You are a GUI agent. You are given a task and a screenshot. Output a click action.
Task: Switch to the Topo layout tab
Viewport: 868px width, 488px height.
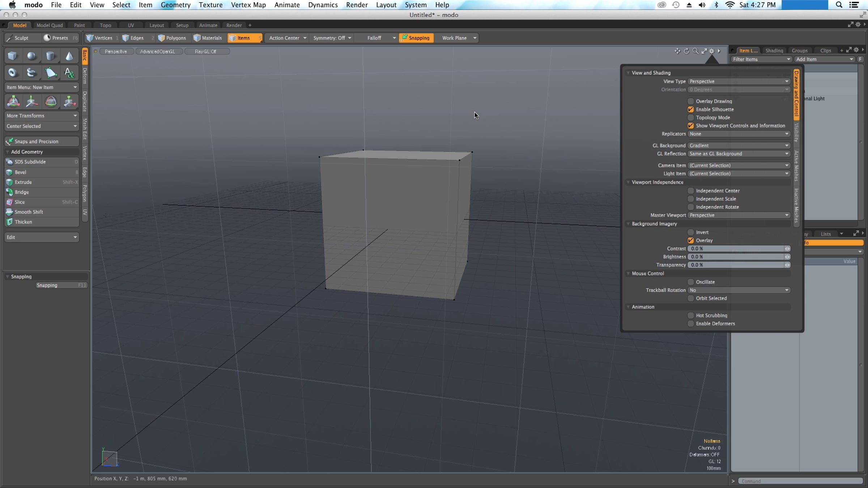click(105, 25)
